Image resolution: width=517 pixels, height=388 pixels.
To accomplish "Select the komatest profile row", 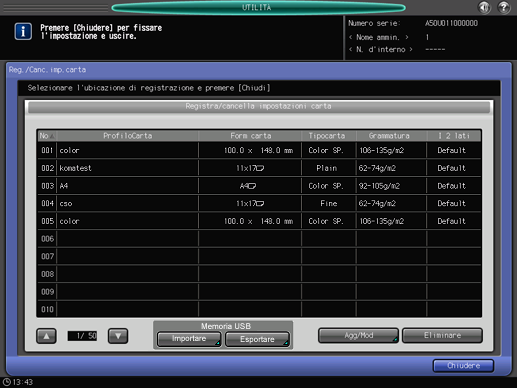I will pyautogui.click(x=259, y=168).
